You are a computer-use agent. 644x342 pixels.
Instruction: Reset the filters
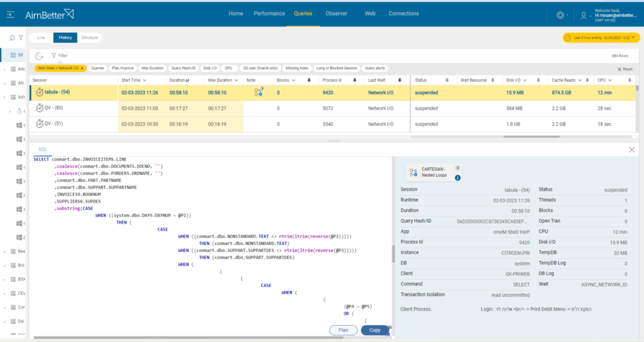tap(625, 69)
